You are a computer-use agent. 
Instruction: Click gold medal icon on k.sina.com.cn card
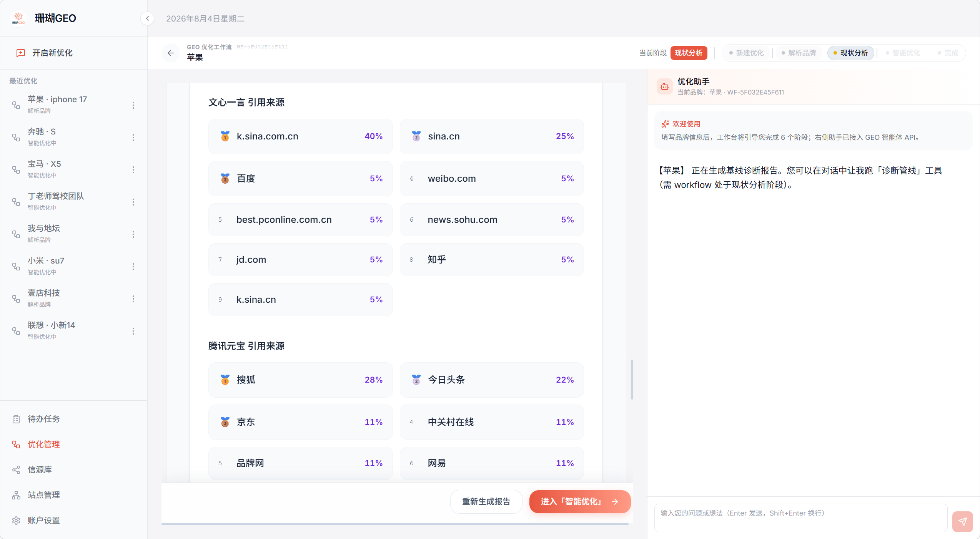(x=225, y=136)
